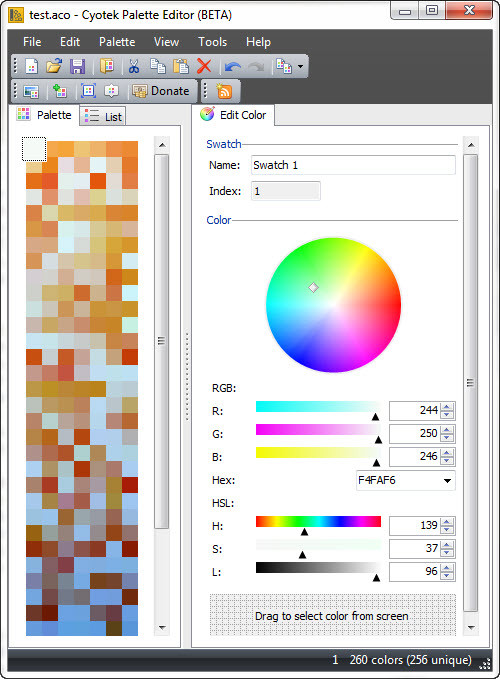Open a palette file with folder icon
The image size is (500, 679).
tap(54, 66)
